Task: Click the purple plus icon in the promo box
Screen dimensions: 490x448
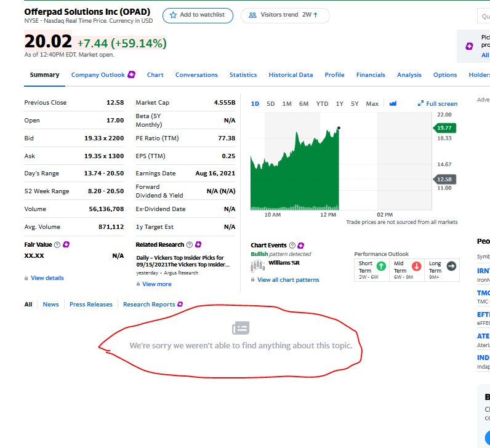Action: point(469,46)
